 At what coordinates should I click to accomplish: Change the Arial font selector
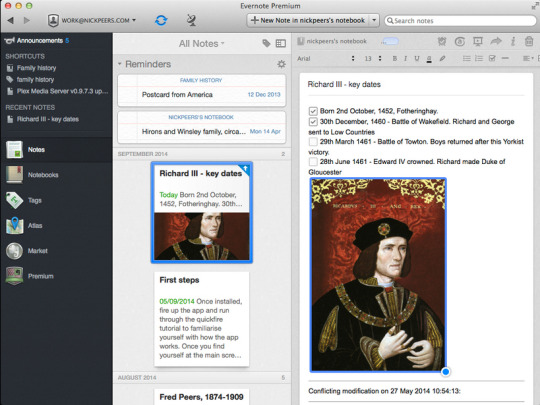click(x=325, y=59)
